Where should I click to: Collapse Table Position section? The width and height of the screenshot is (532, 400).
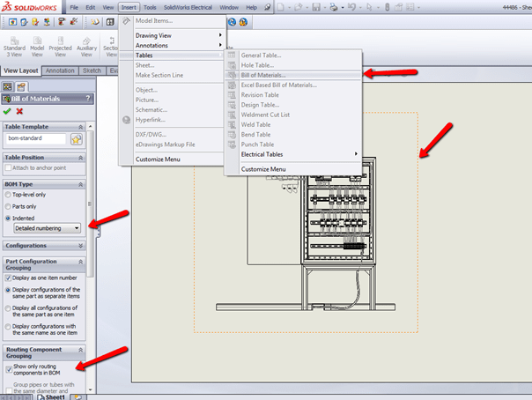(x=81, y=158)
